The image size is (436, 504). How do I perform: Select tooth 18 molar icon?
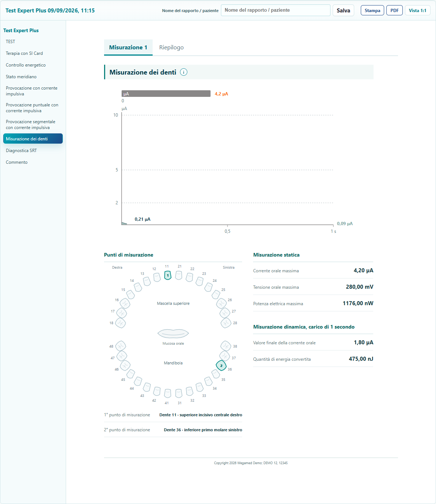tap(121, 323)
